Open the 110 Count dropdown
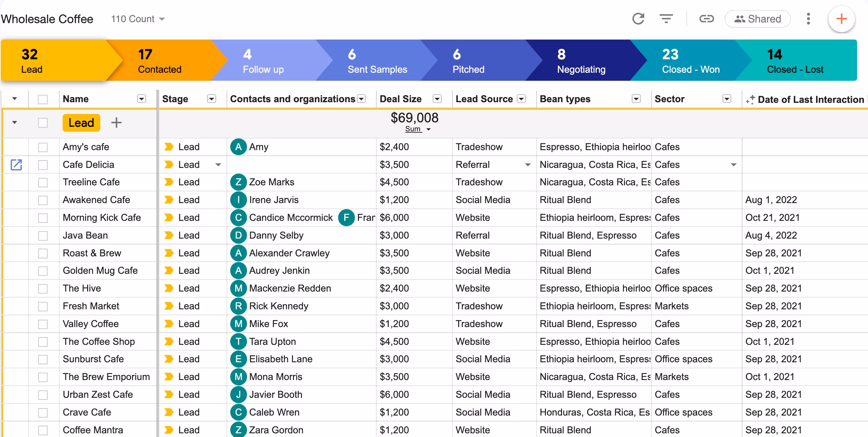This screenshot has height=437, width=868. click(x=138, y=19)
